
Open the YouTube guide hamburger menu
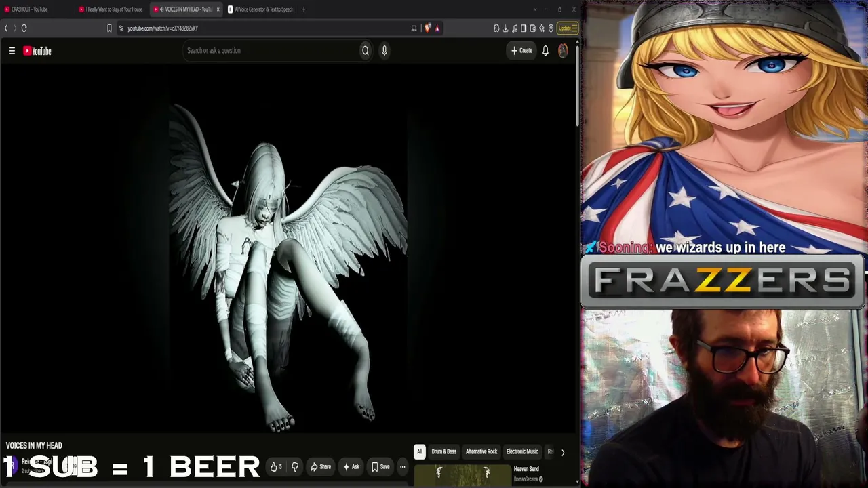[x=12, y=51]
